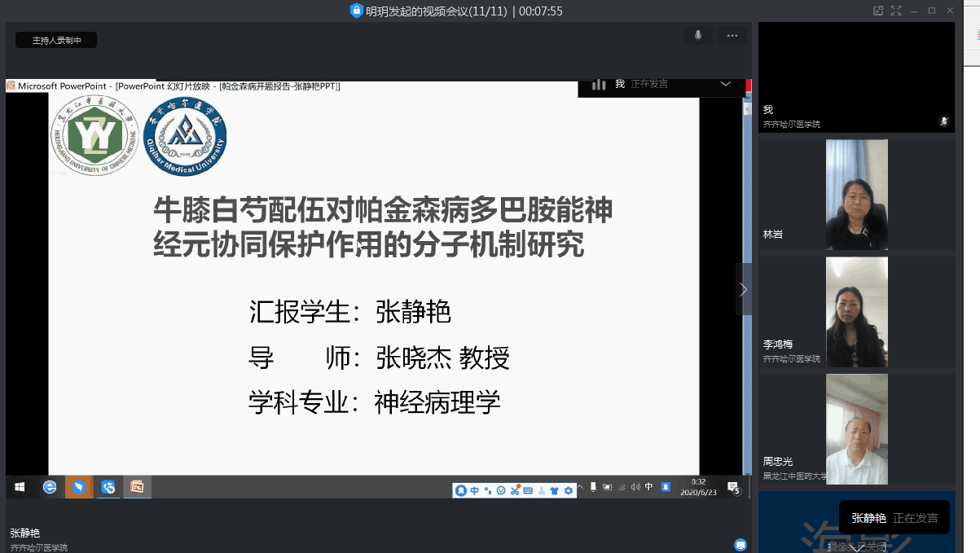Select 周忠光's video thumbnail
Viewport: 980px width, 553px height.
(856, 428)
